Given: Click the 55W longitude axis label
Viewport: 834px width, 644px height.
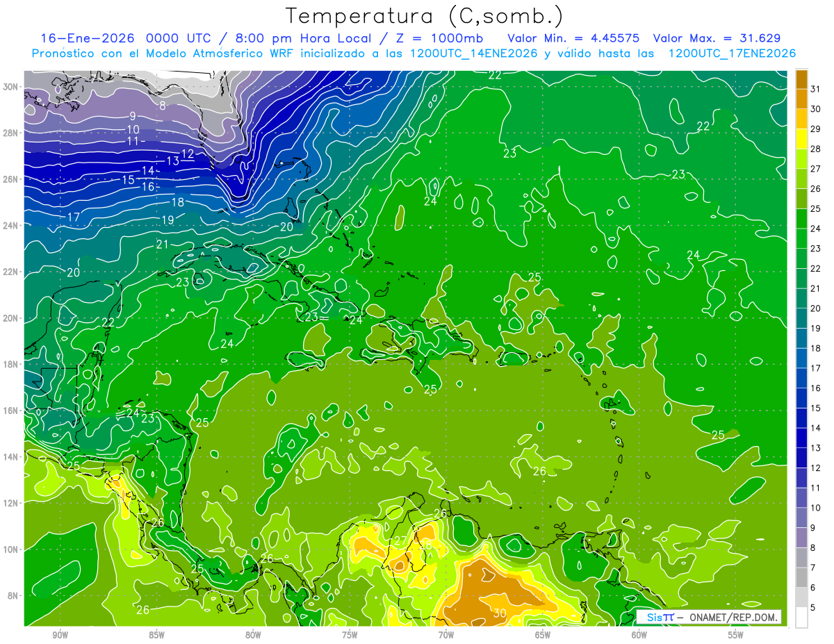Looking at the screenshot, I should 736,635.
